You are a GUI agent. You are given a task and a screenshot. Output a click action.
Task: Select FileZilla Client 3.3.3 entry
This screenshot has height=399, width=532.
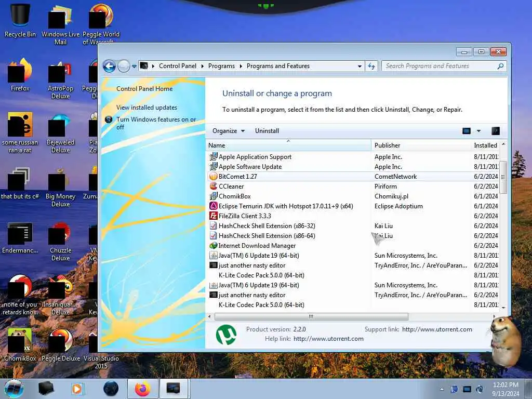pyautogui.click(x=353, y=216)
